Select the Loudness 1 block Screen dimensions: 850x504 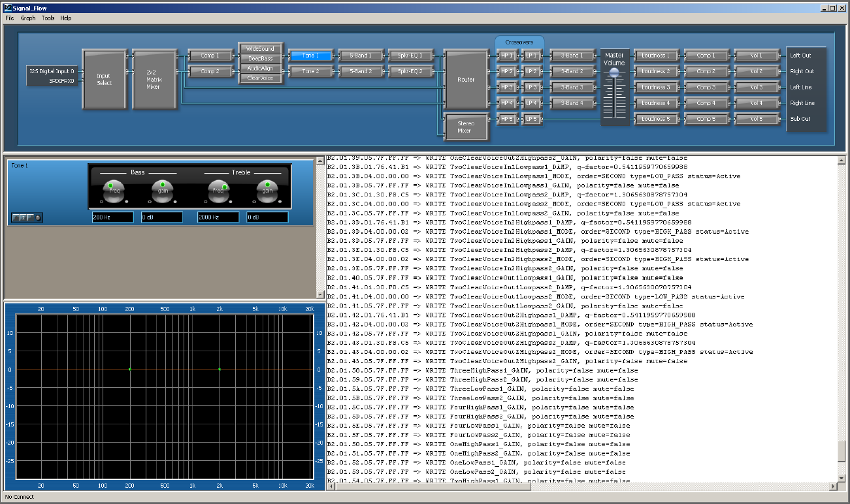pos(655,55)
